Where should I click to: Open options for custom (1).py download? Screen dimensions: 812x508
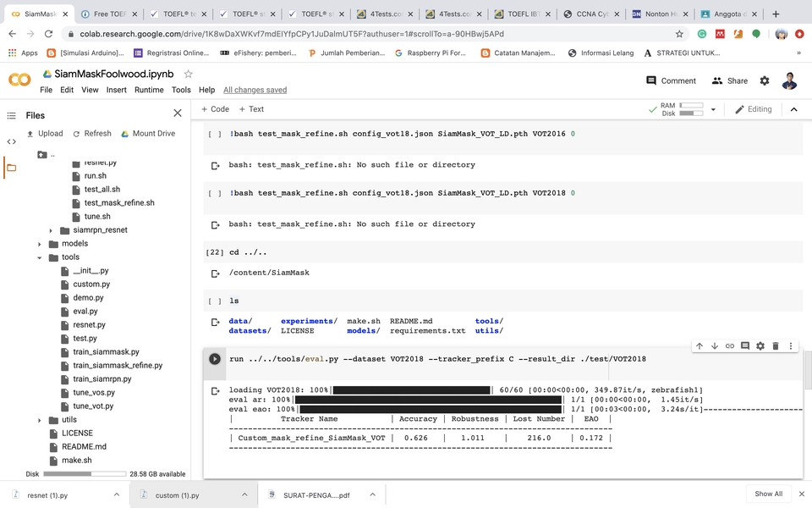click(x=244, y=494)
